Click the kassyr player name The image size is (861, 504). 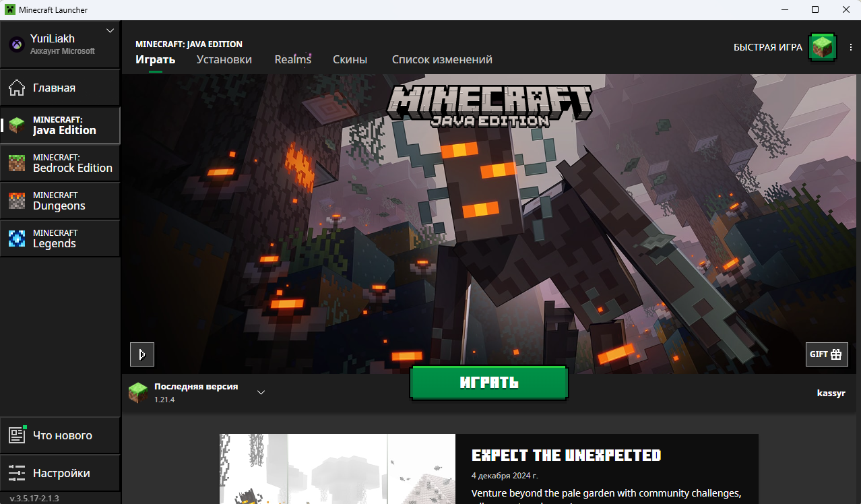coord(831,393)
